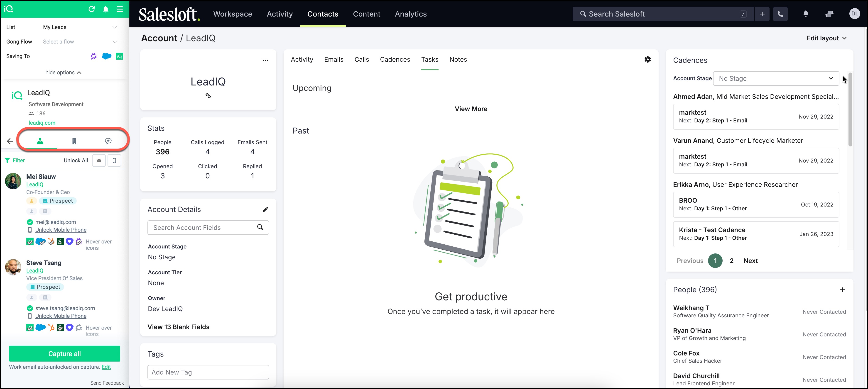Unlock Mei Siauw's mobile phone

tap(61, 230)
